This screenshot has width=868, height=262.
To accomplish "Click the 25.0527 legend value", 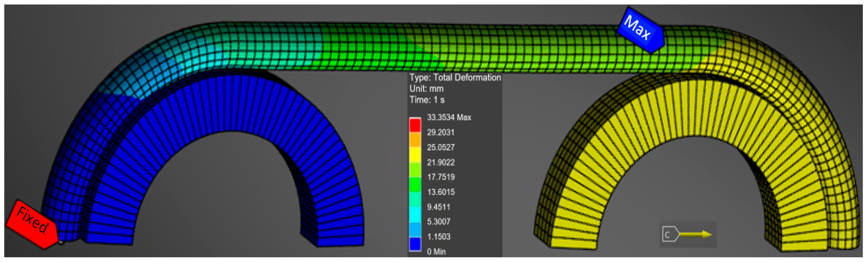I will [441, 147].
